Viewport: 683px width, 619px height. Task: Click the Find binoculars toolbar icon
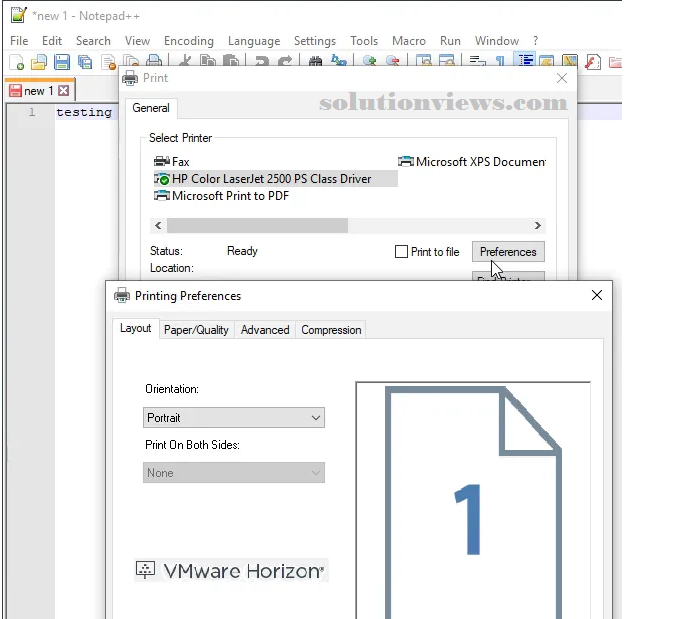(x=315, y=60)
